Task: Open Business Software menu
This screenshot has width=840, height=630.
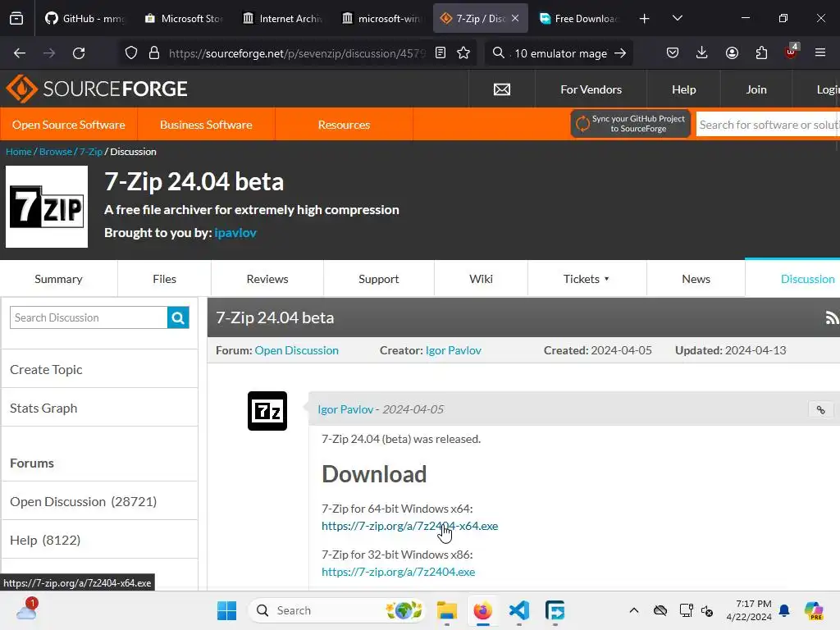Action: [206, 125]
